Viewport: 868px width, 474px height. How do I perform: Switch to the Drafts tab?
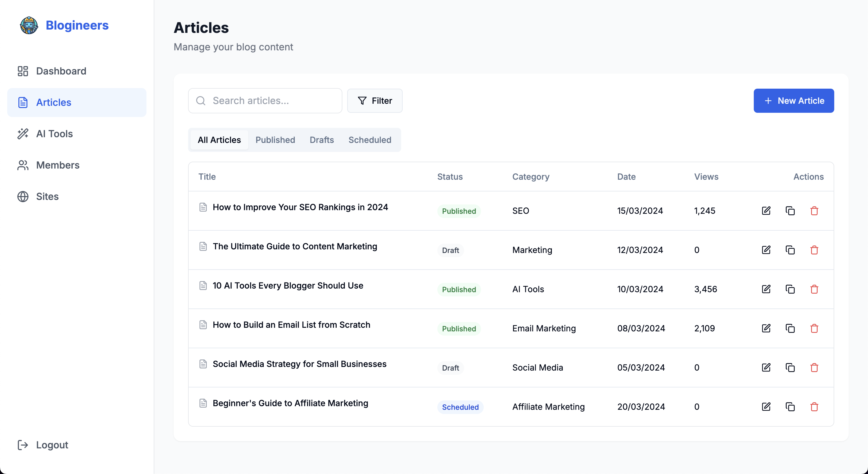(x=322, y=140)
